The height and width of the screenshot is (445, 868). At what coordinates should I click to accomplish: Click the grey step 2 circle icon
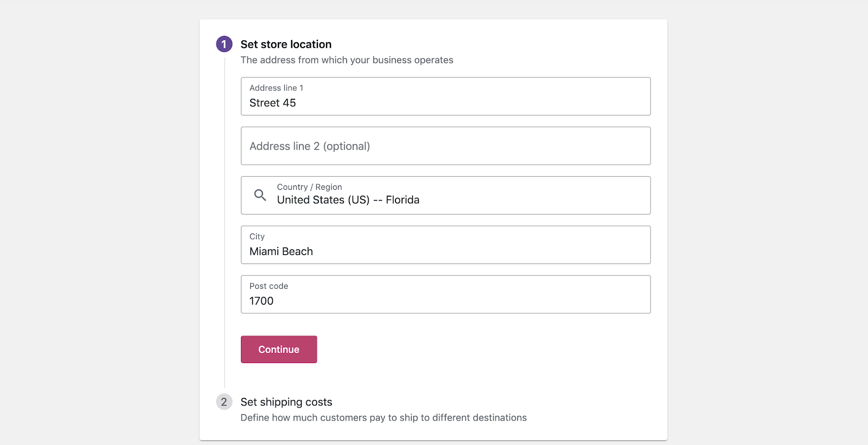[224, 402]
